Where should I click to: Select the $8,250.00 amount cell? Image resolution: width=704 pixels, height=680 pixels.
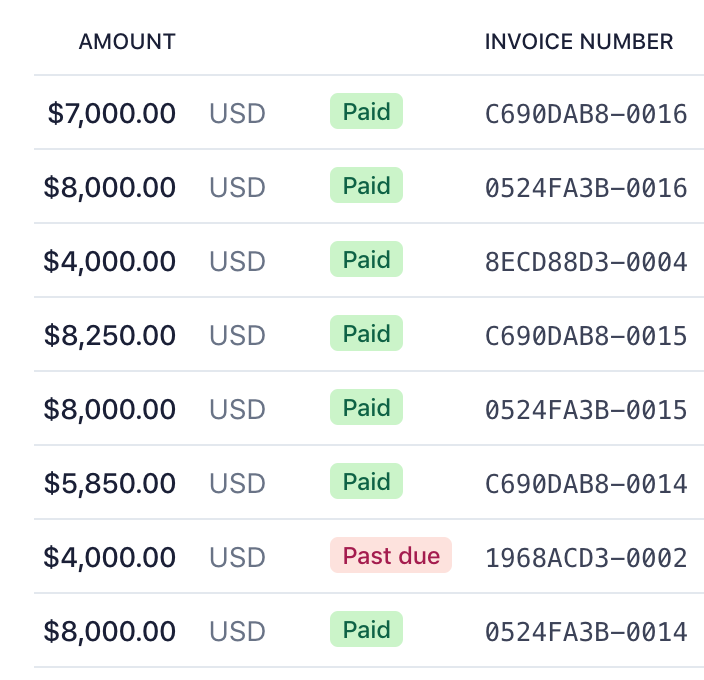(110, 336)
